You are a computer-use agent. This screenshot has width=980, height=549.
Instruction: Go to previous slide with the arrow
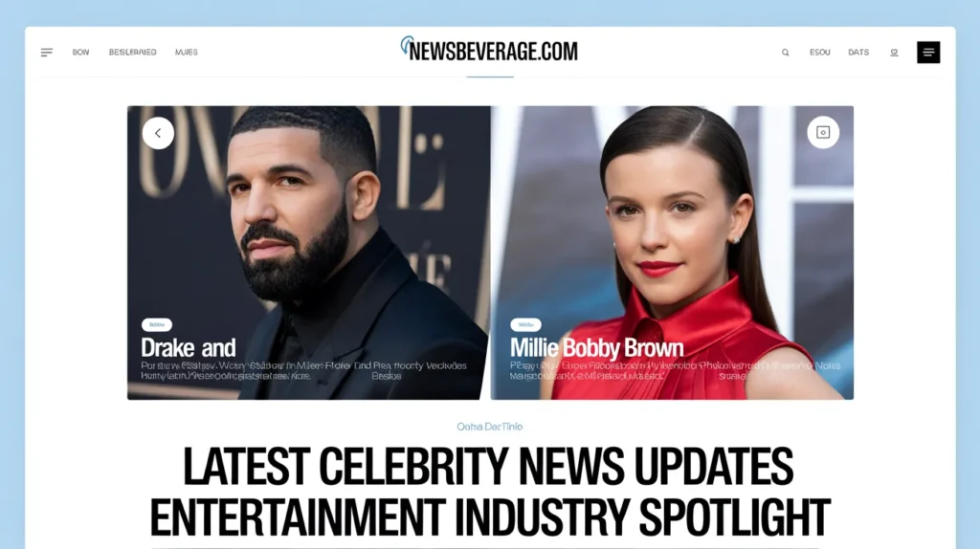click(x=158, y=133)
